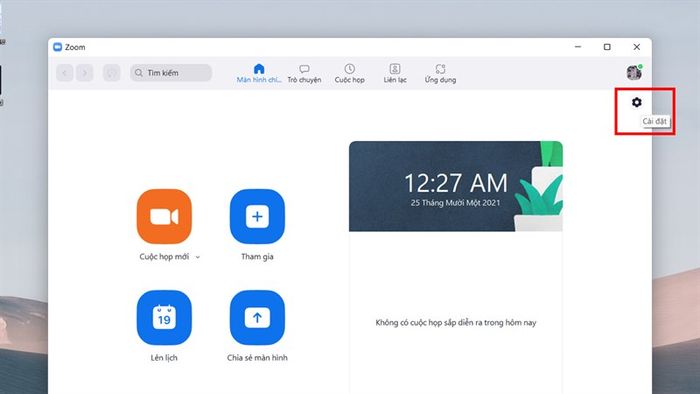Open the Ứng dụng apps tab
Screen dimensions: 700x394
440,74
